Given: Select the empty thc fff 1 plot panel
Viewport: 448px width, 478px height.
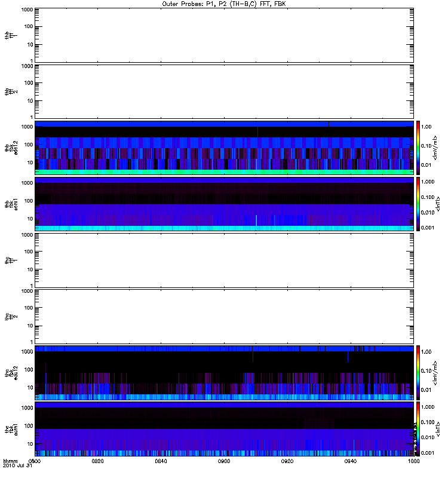Looking at the screenshot, I should (224, 261).
